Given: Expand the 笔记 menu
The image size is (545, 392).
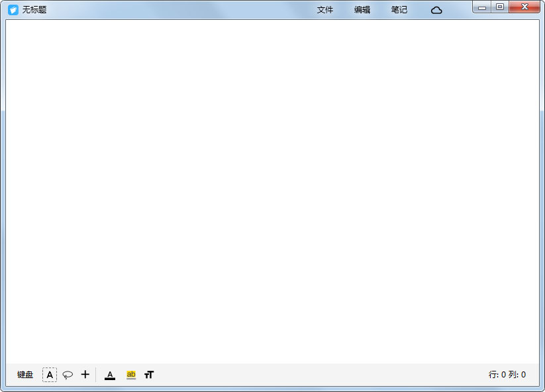Looking at the screenshot, I should point(399,10).
